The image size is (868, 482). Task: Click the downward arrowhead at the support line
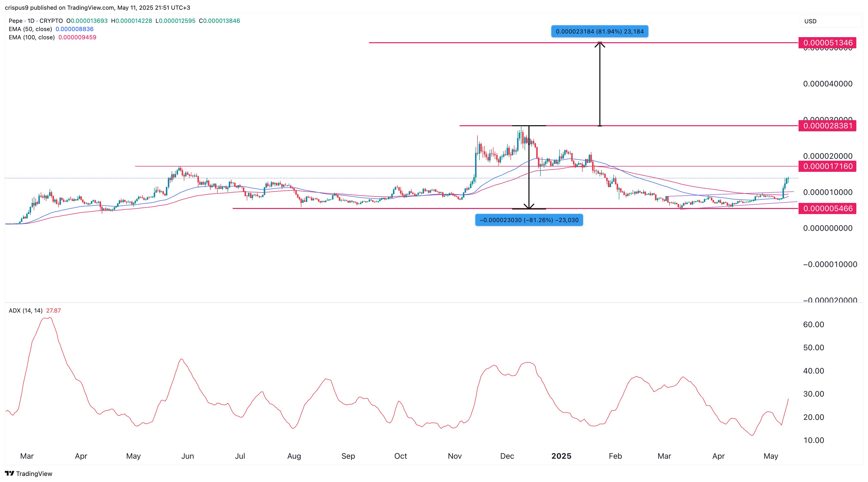pos(529,206)
